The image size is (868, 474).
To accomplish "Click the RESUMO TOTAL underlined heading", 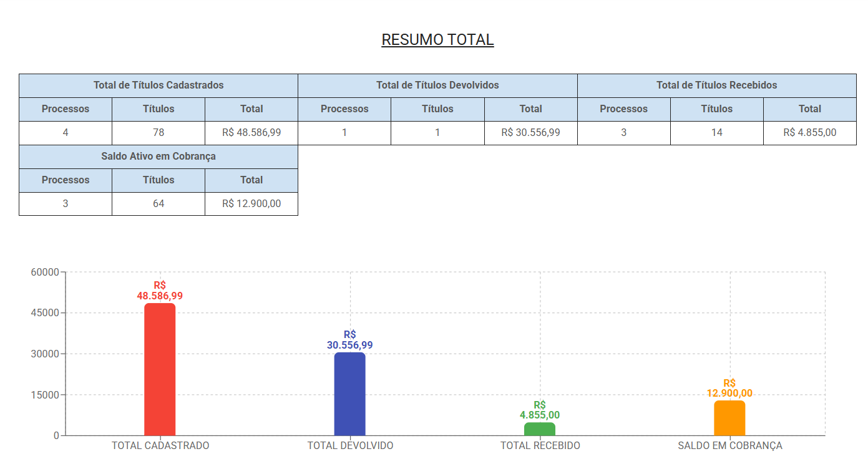I will pos(437,40).
